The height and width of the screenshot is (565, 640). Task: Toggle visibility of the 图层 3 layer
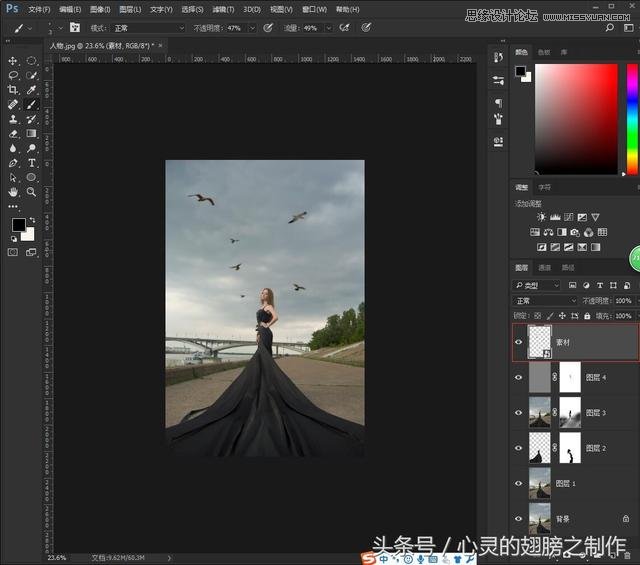pos(518,412)
